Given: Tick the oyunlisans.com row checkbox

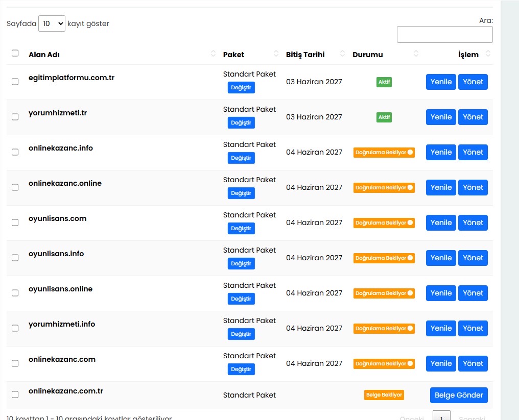Looking at the screenshot, I should [15, 223].
